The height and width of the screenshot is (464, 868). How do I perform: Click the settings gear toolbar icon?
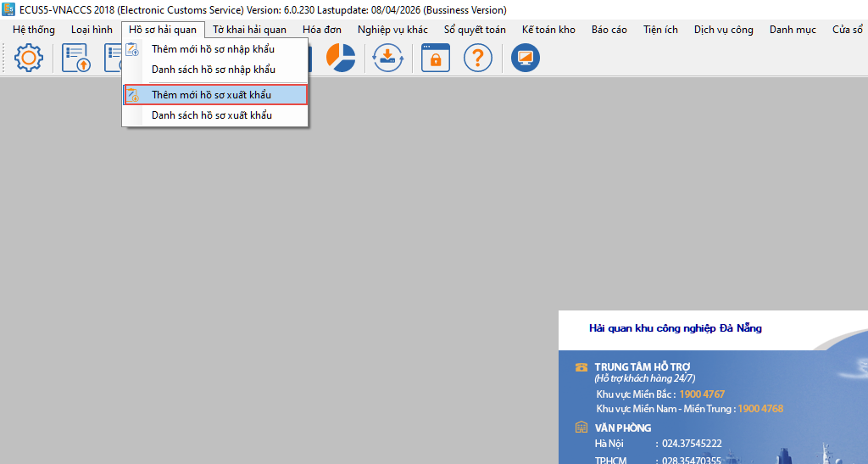[29, 58]
